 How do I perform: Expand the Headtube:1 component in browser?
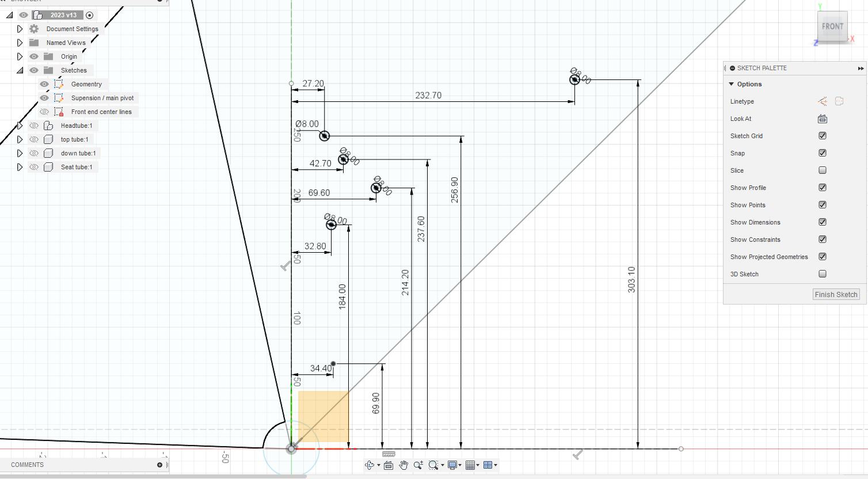(20, 125)
